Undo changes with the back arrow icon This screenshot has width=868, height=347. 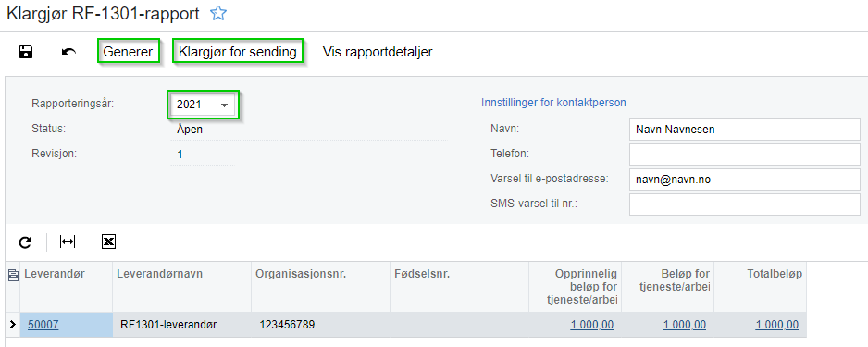68,52
